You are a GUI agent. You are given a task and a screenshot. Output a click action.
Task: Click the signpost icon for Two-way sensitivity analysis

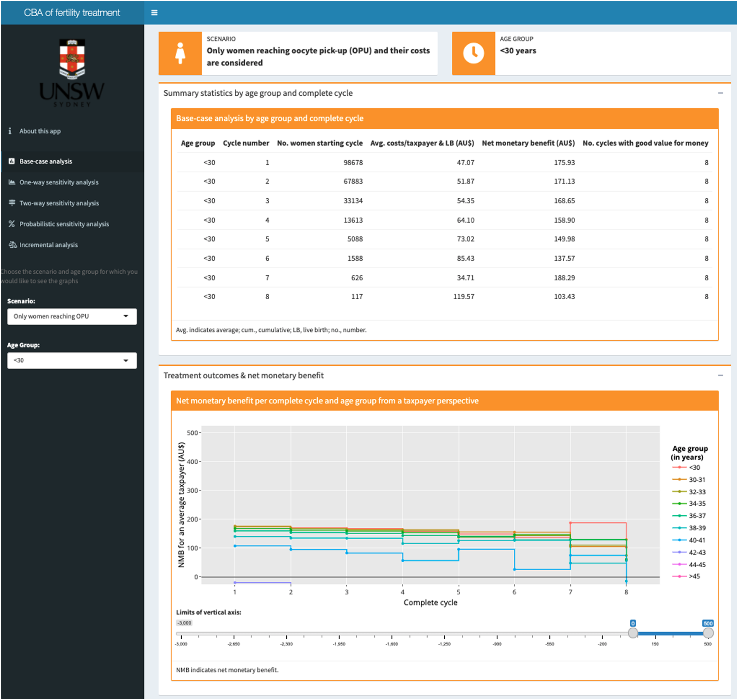pyautogui.click(x=12, y=203)
